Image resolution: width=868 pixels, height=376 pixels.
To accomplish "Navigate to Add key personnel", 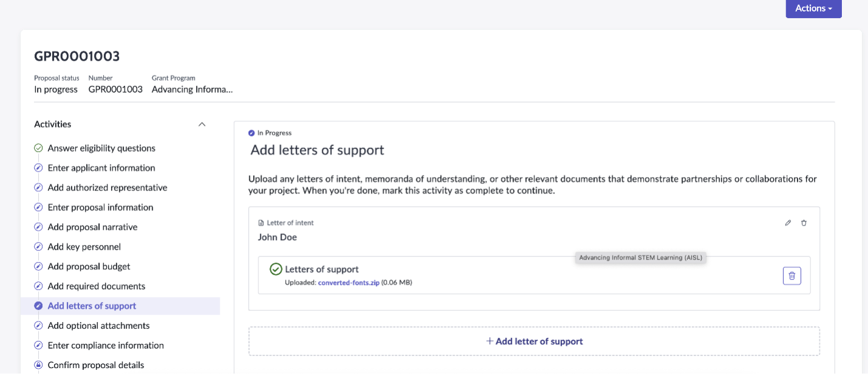I will click(84, 247).
